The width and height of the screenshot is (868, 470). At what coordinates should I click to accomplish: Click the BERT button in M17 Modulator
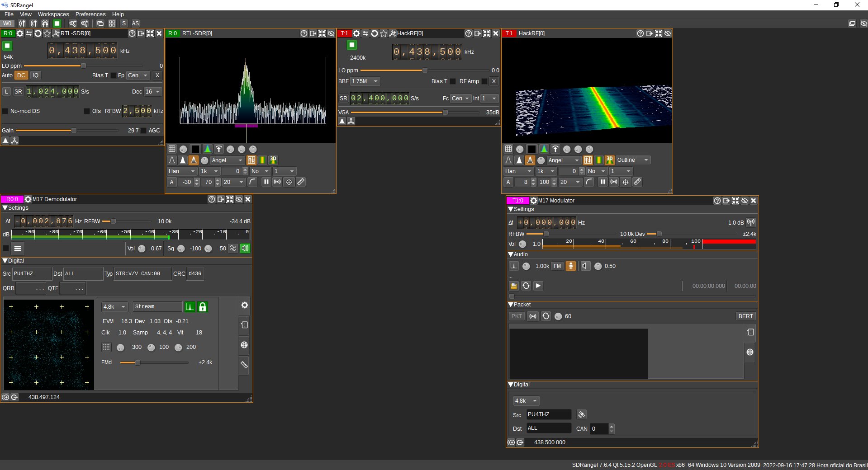point(745,316)
